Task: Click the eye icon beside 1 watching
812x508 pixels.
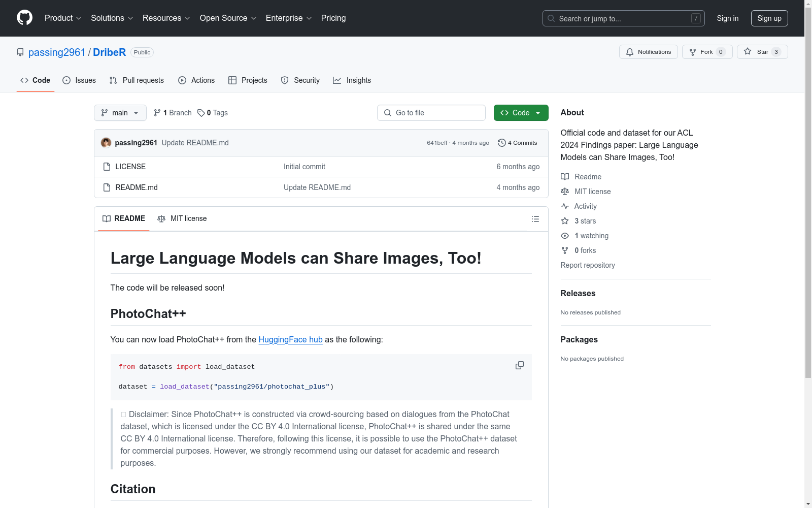Action: 565,236
